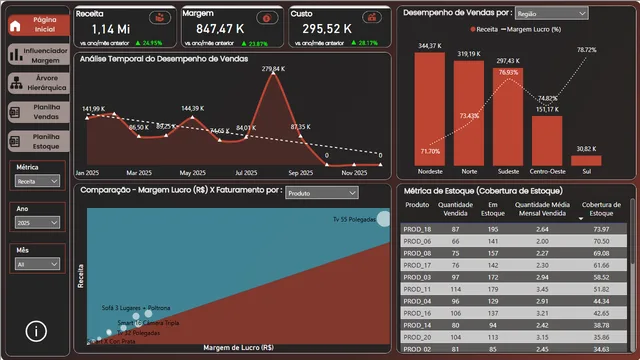Select the PROD_08 row
The width and height of the screenshot is (640, 360).
click(513, 253)
